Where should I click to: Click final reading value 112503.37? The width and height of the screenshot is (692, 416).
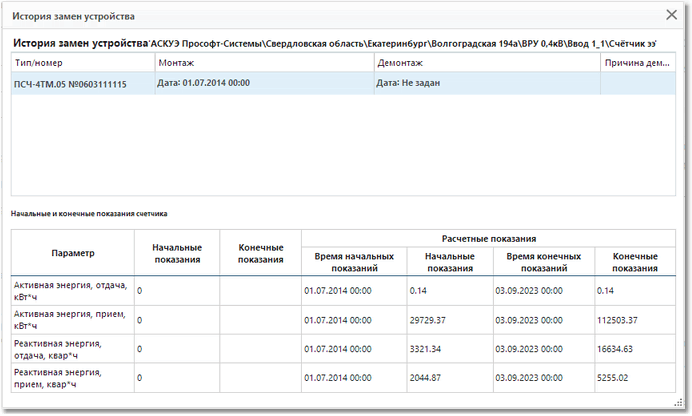coord(617,320)
